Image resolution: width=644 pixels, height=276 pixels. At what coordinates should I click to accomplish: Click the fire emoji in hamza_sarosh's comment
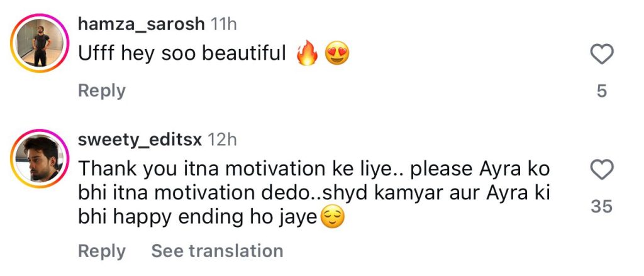click(308, 55)
